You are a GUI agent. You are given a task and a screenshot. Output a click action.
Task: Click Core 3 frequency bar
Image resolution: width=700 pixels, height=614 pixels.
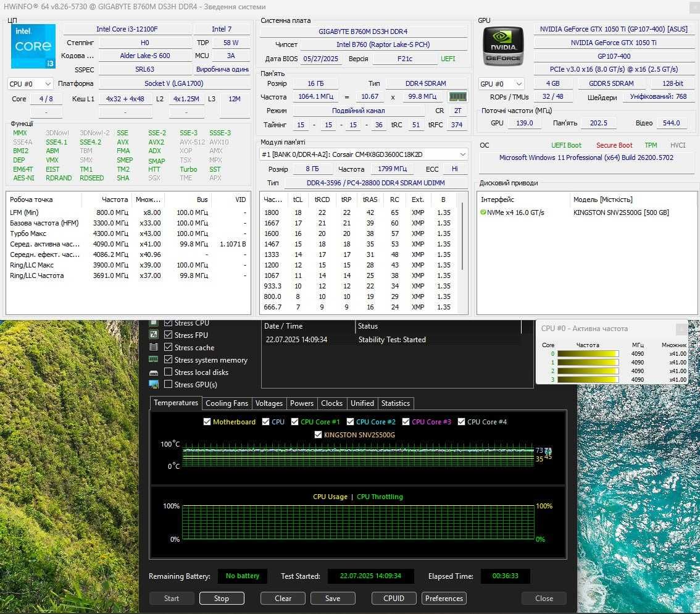tap(588, 380)
